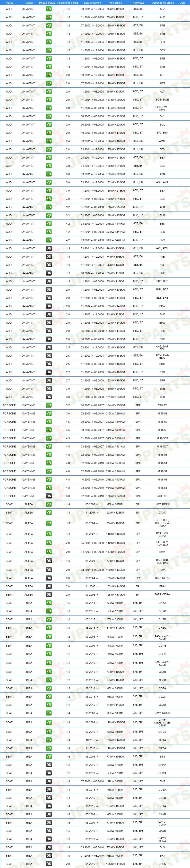Image resolution: width=190 pixels, height=868 pixels.
Task: Click the diesel ON icon in the AVF, AWX row
Action: (x=49, y=248)
